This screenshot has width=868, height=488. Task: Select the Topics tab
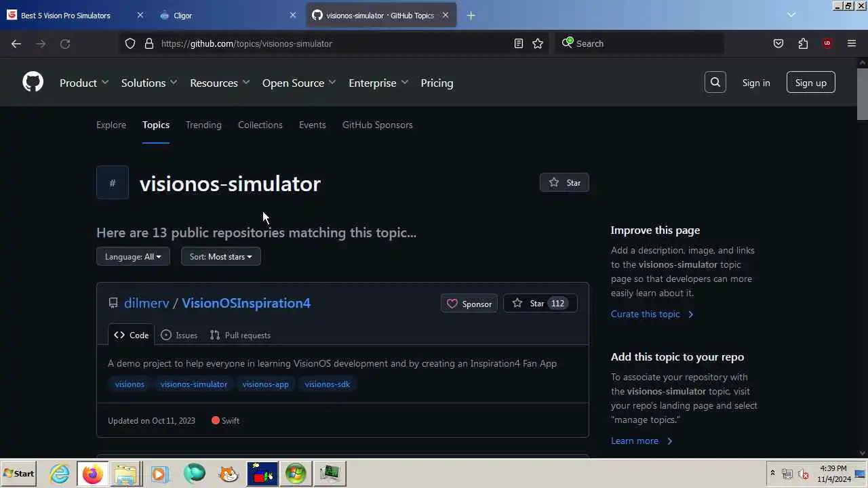click(156, 125)
